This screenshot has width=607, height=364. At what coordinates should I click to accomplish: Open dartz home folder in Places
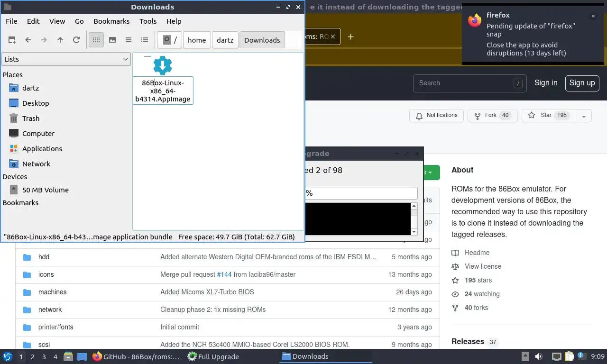[30, 88]
